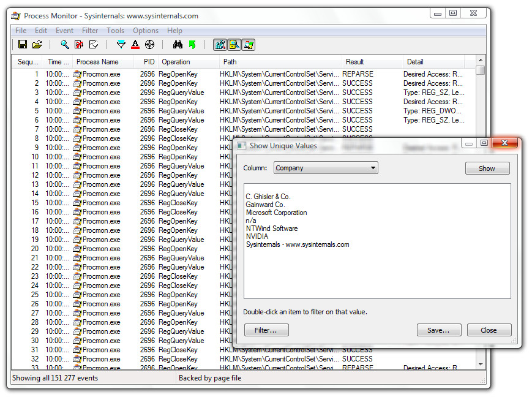The height and width of the screenshot is (397, 532).
Task: Click Procmon.exe in row 15
Action: point(101,203)
